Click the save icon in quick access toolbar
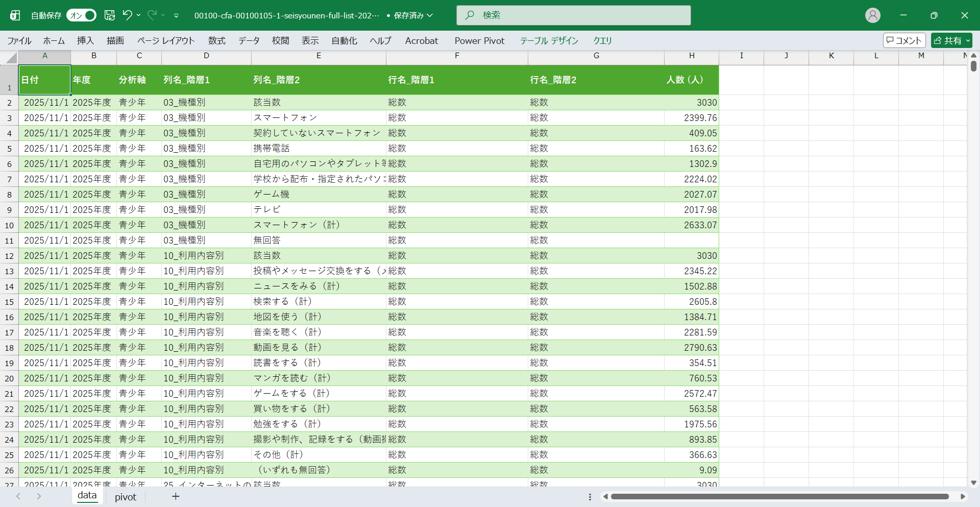This screenshot has height=507, width=980. pyautogui.click(x=110, y=15)
